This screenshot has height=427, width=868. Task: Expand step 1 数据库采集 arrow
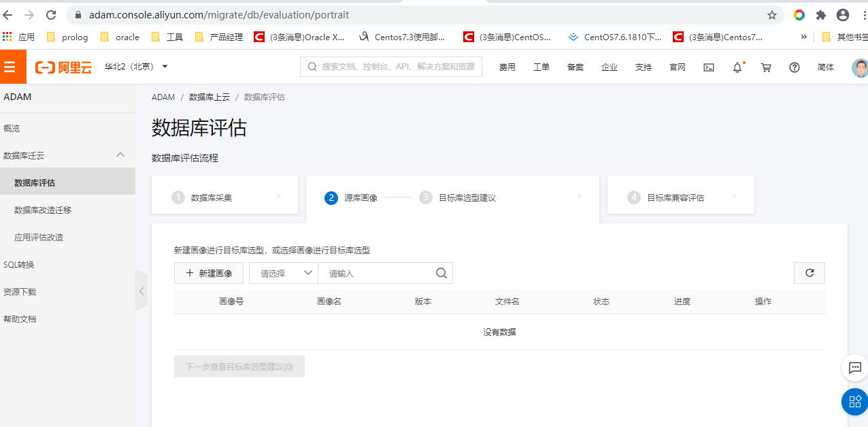(x=278, y=196)
